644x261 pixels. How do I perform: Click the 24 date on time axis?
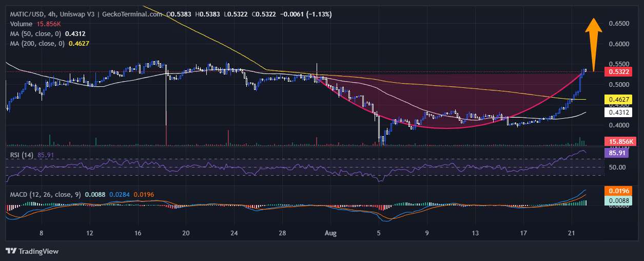pyautogui.click(x=235, y=233)
